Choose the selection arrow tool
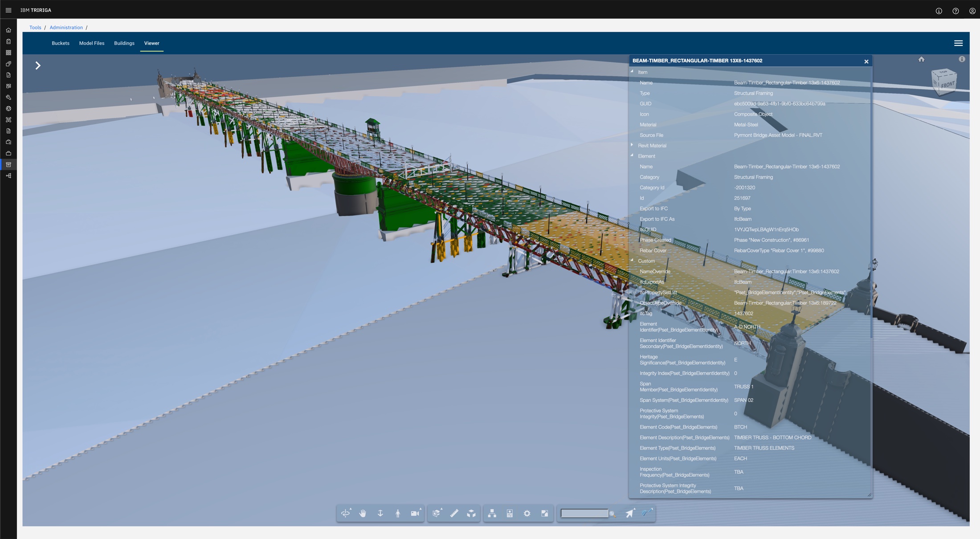 pos(630,513)
